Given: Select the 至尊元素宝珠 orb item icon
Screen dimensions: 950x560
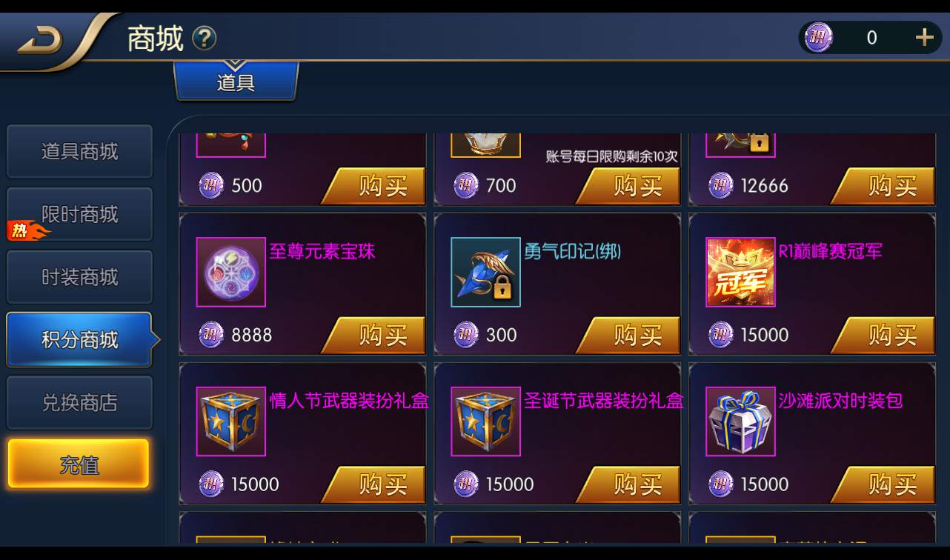Looking at the screenshot, I should click(231, 272).
